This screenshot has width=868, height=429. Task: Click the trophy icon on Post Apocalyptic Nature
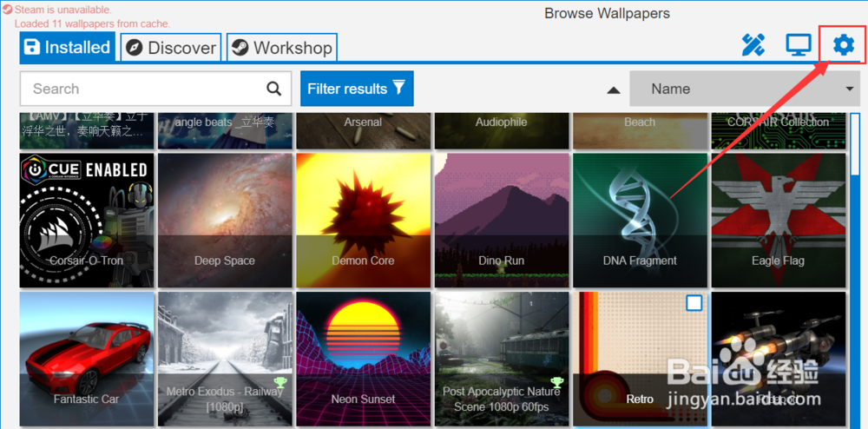click(x=556, y=382)
